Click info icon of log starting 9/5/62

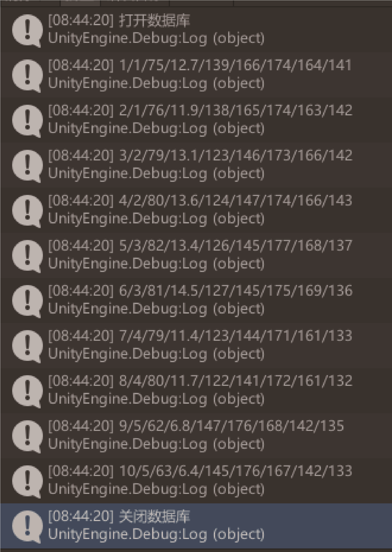pos(27,437)
